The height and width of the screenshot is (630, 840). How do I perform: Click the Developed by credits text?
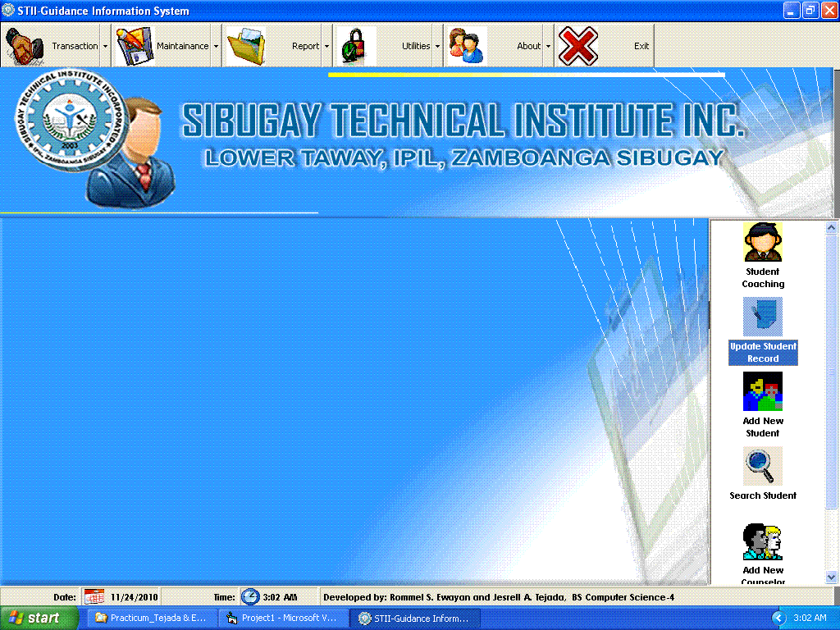[499, 597]
